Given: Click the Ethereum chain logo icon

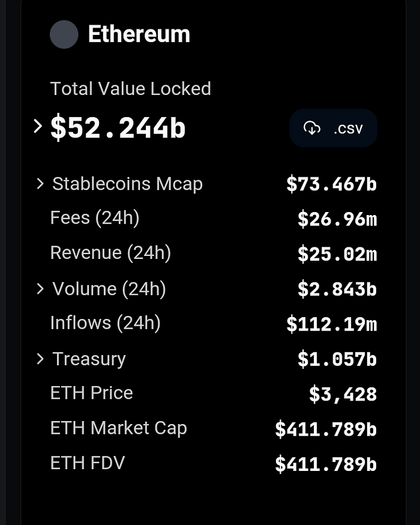Looking at the screenshot, I should point(64,34).
